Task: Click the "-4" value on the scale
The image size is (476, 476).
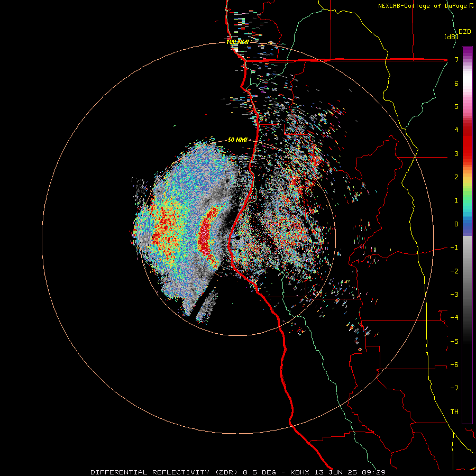Action: pyautogui.click(x=454, y=318)
